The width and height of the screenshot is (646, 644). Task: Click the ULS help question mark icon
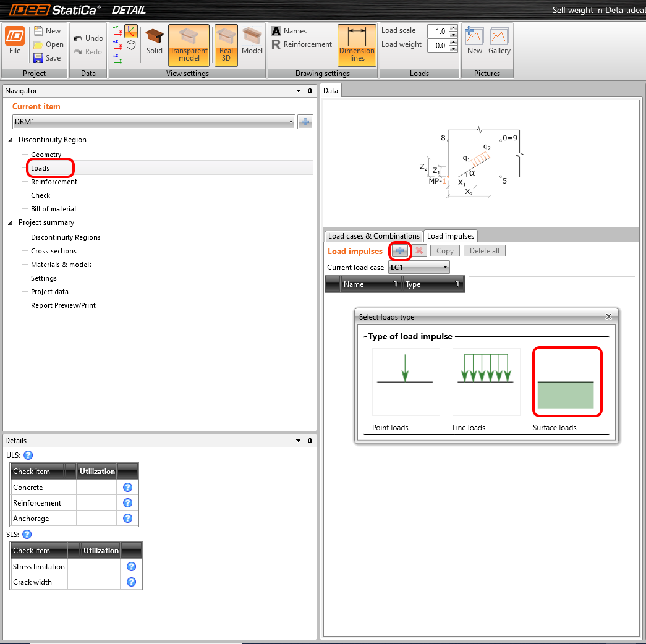[28, 455]
